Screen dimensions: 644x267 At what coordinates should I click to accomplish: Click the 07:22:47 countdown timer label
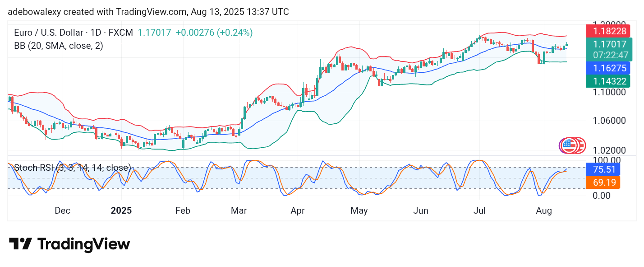coord(610,55)
